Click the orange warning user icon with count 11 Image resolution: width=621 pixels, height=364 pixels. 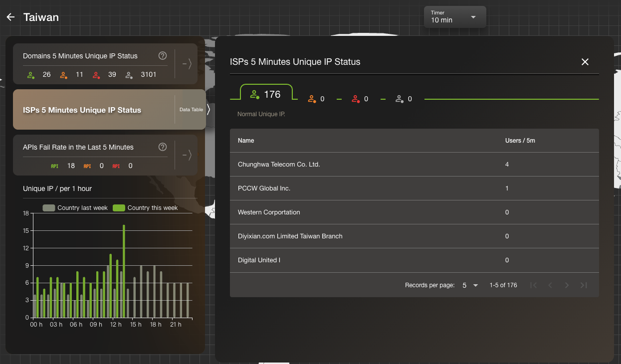(63, 75)
